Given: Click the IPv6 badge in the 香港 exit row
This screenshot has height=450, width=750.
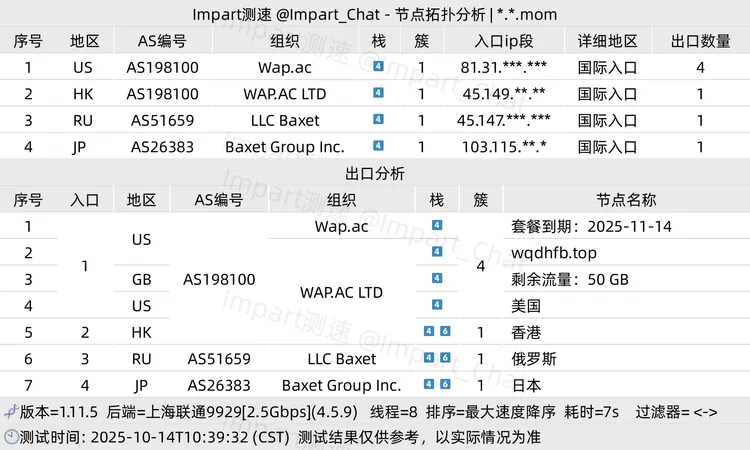Looking at the screenshot, I should (444, 331).
